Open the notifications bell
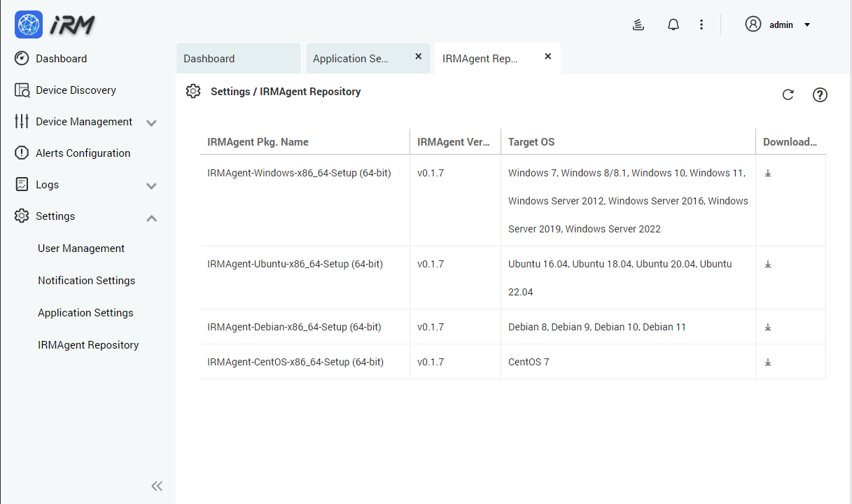 [x=673, y=24]
